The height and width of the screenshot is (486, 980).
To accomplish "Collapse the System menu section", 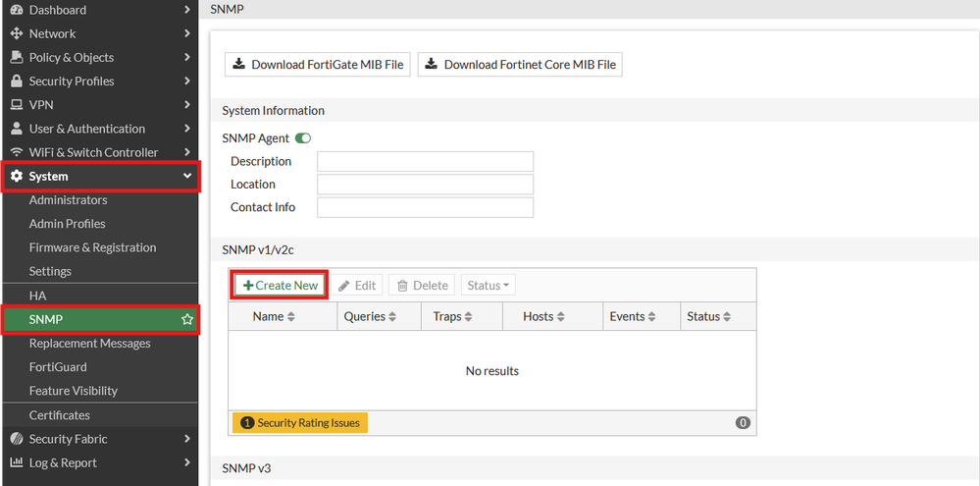I will tap(187, 177).
